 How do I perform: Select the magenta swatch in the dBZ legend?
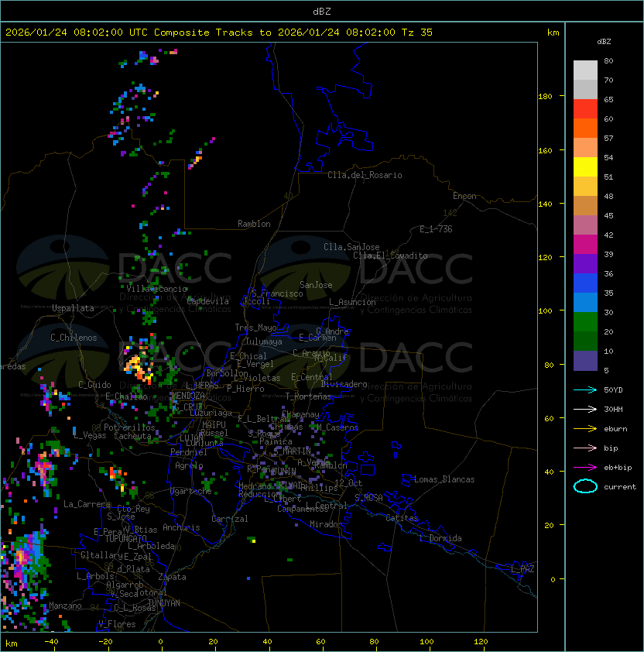pyautogui.click(x=585, y=245)
